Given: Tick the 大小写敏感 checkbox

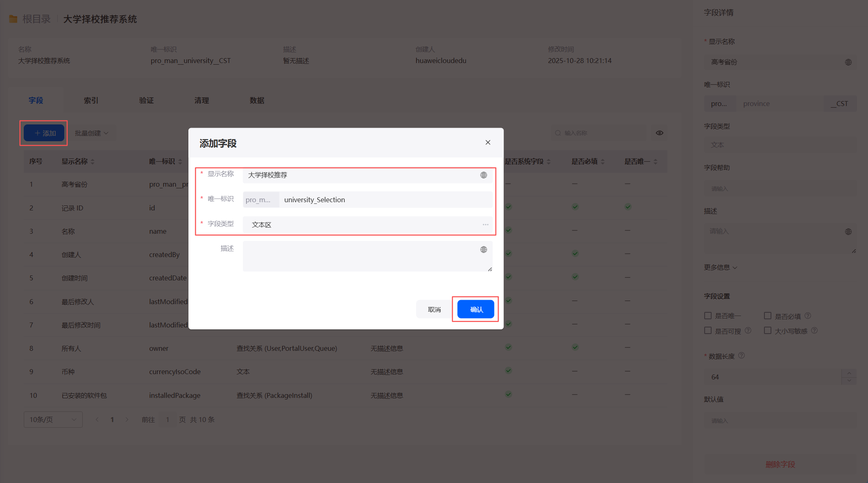Looking at the screenshot, I should tap(768, 331).
